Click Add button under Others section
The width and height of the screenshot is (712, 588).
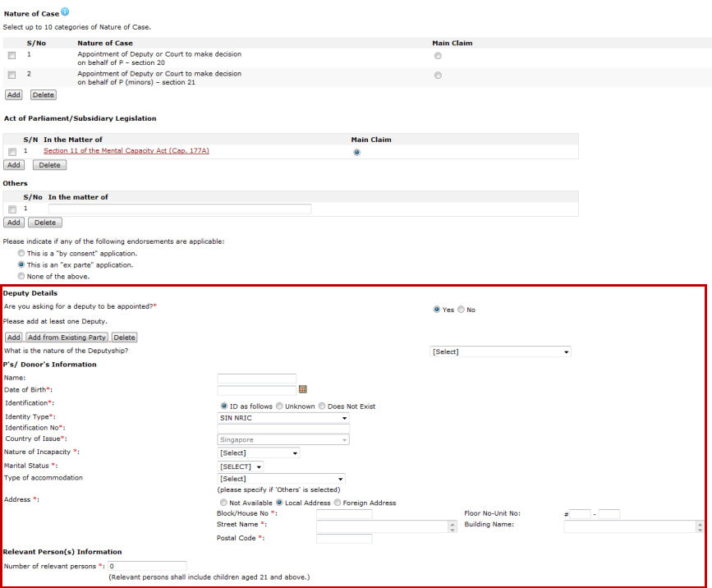(13, 223)
